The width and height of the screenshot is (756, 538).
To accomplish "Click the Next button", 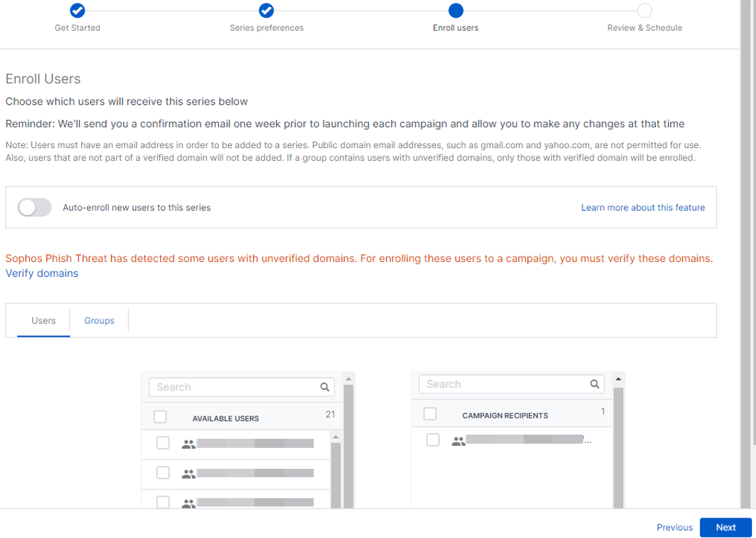I will click(x=725, y=528).
